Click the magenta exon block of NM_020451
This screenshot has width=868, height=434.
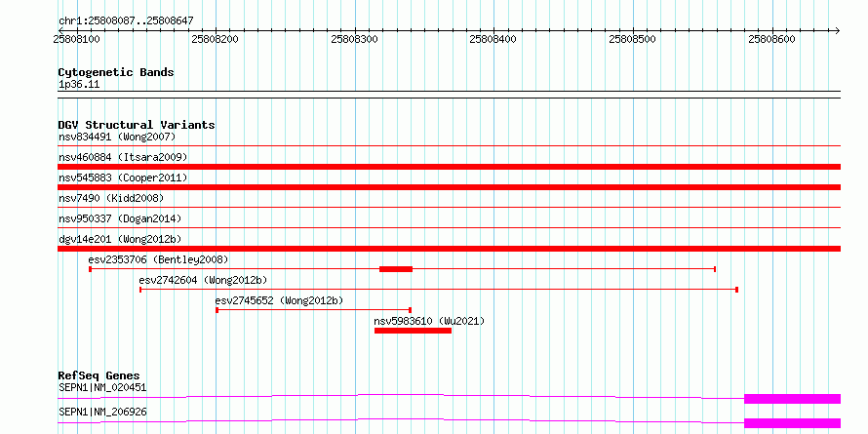coord(792,399)
